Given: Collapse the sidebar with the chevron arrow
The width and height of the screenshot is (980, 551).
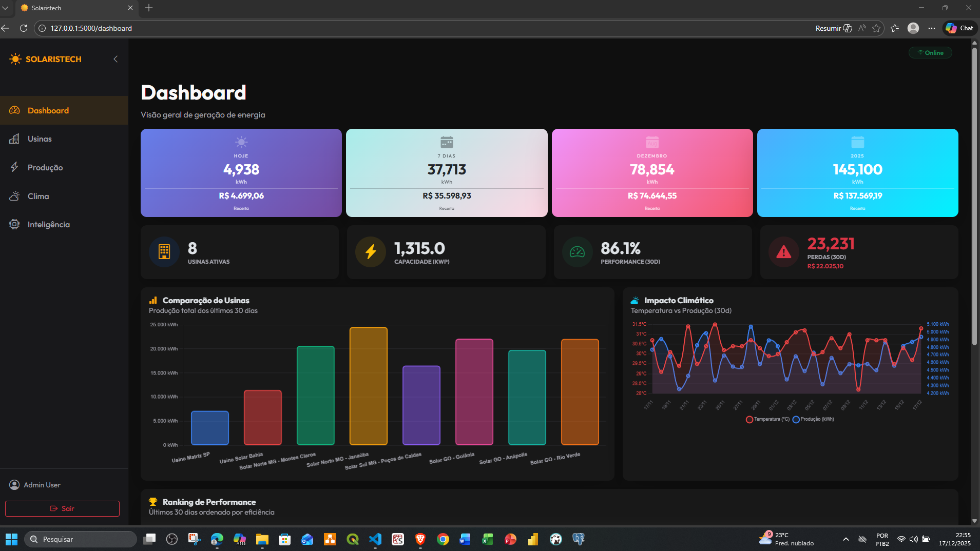Looking at the screenshot, I should point(116,59).
